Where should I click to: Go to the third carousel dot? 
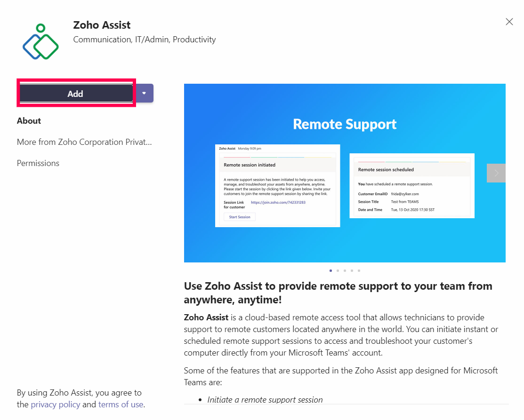pyautogui.click(x=345, y=270)
